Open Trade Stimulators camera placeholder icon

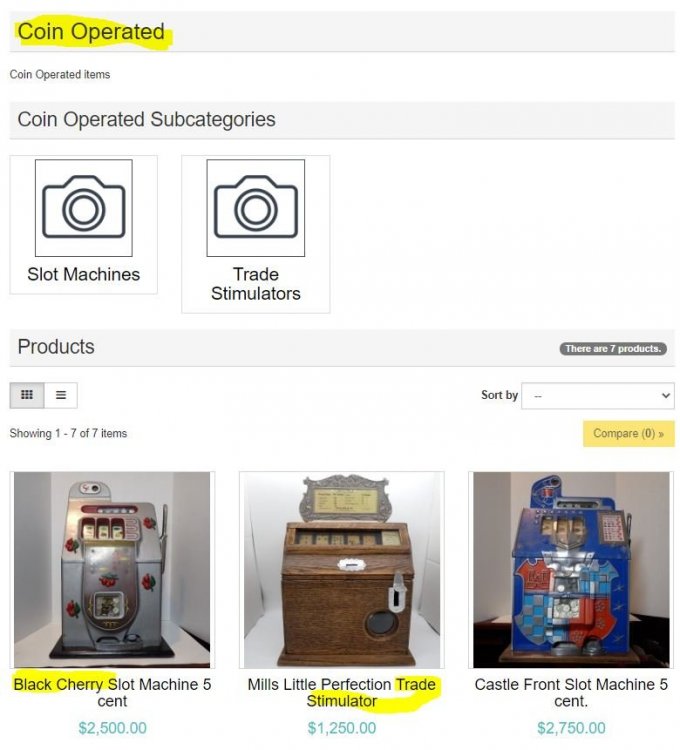[x=256, y=208]
